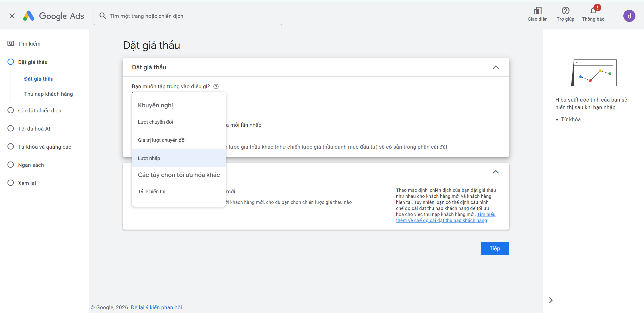Open the Xem lại step
The image size is (644, 313).
(27, 183)
